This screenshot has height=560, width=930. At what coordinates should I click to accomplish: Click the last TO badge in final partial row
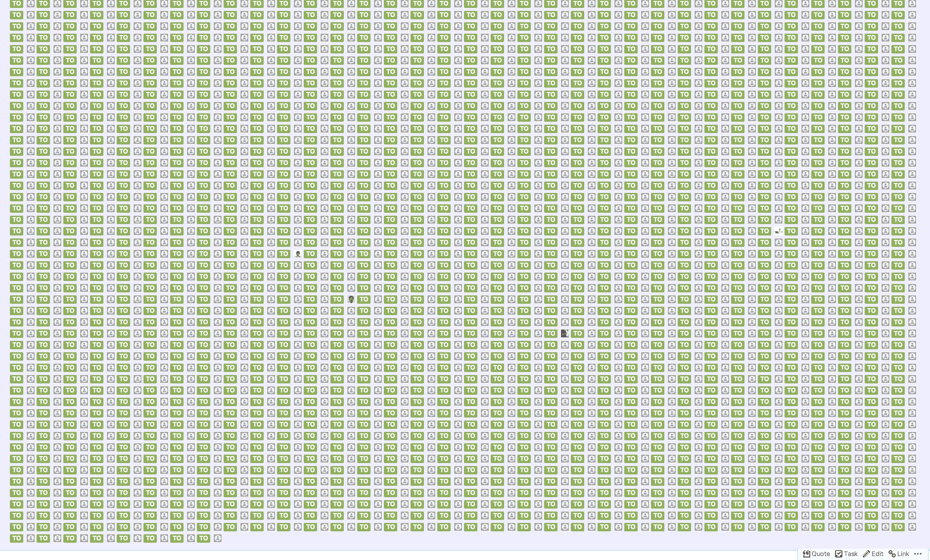click(x=203, y=538)
